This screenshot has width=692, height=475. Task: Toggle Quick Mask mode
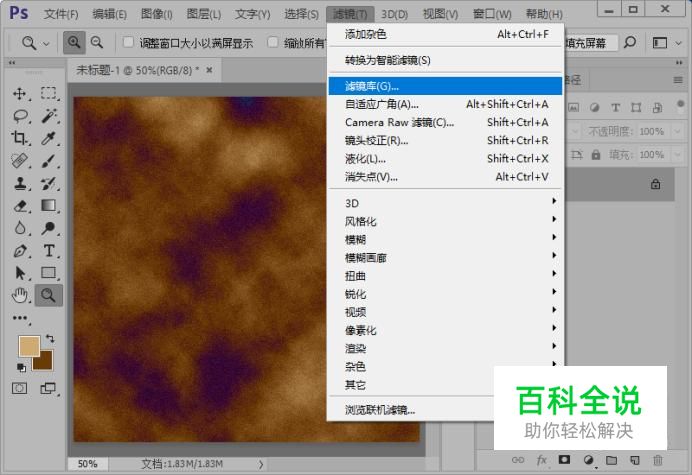pyautogui.click(x=19, y=388)
